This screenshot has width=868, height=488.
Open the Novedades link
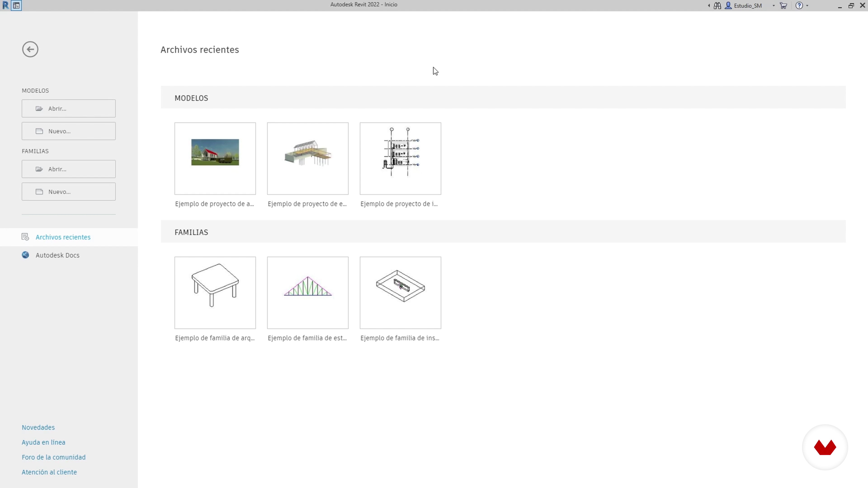pyautogui.click(x=38, y=427)
